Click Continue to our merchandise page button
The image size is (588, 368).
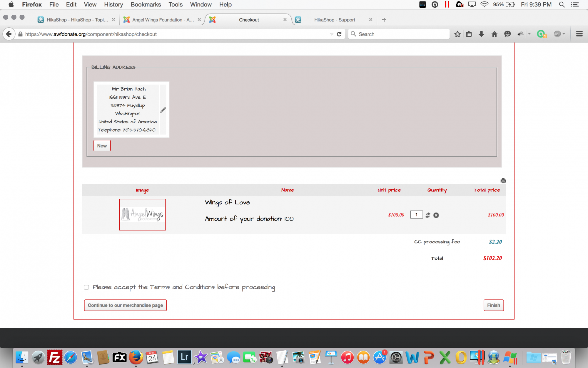125,305
